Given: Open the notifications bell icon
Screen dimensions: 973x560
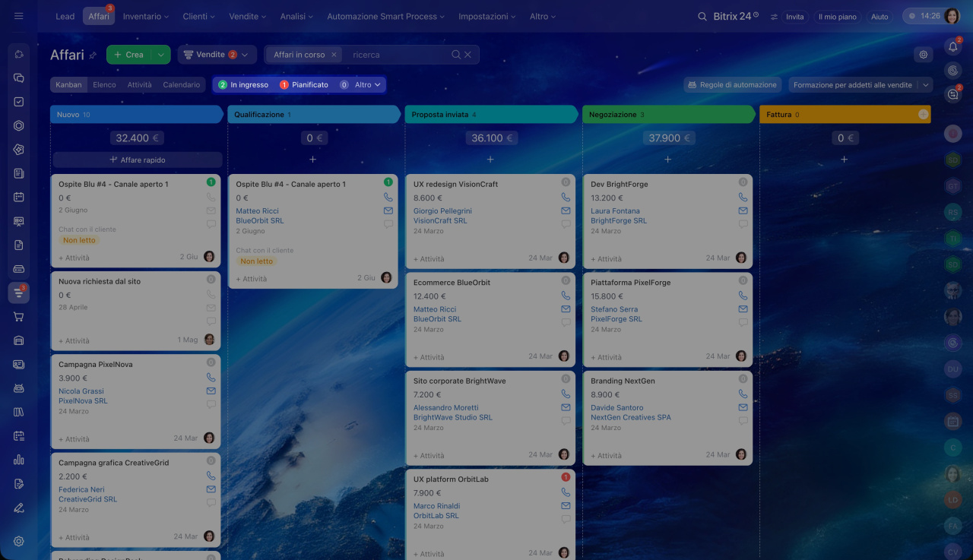Looking at the screenshot, I should pyautogui.click(x=952, y=47).
